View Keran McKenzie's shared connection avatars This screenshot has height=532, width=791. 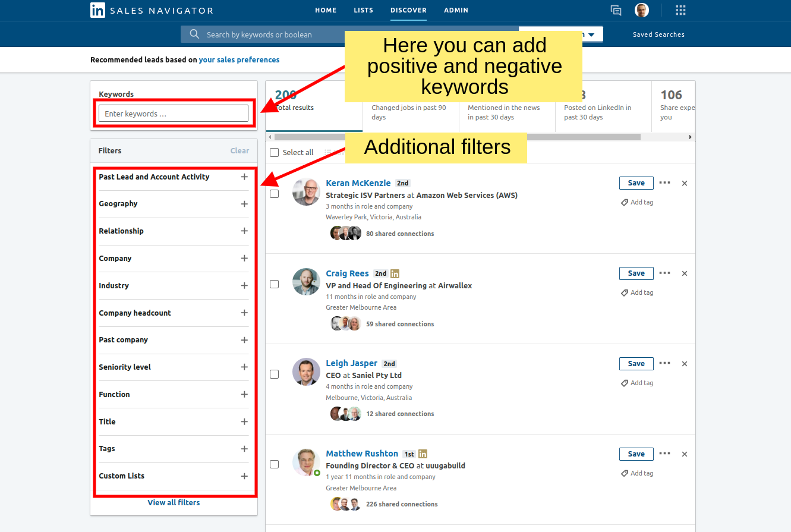(346, 234)
